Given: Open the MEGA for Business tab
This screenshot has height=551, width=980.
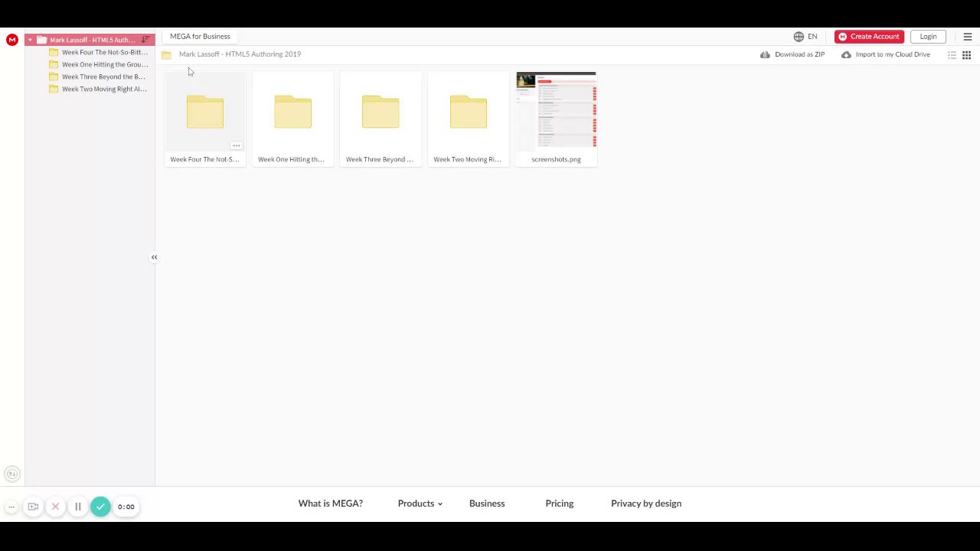Looking at the screenshot, I should click(x=200, y=36).
